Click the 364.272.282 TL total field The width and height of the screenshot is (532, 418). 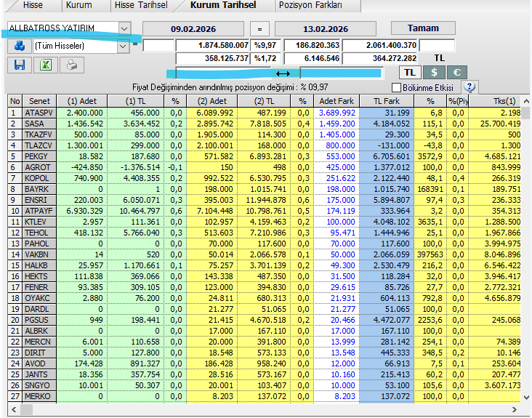380,58
